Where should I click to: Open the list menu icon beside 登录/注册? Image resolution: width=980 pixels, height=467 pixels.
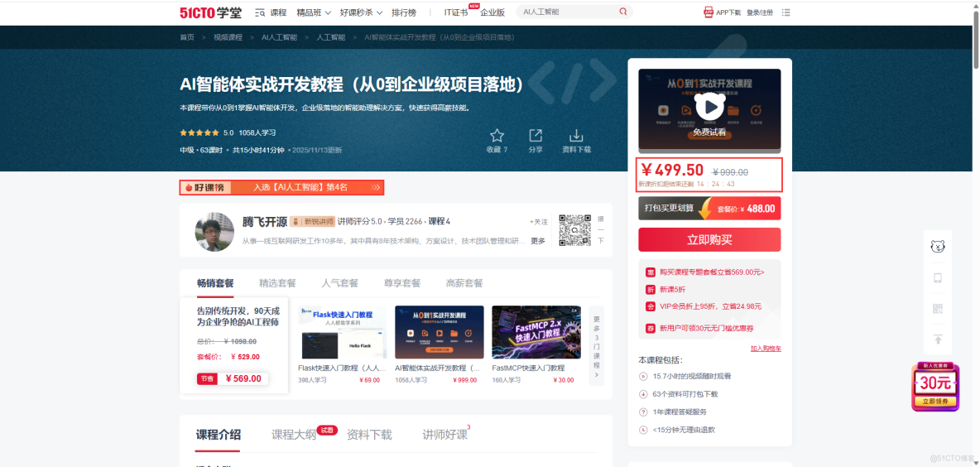click(x=786, y=12)
